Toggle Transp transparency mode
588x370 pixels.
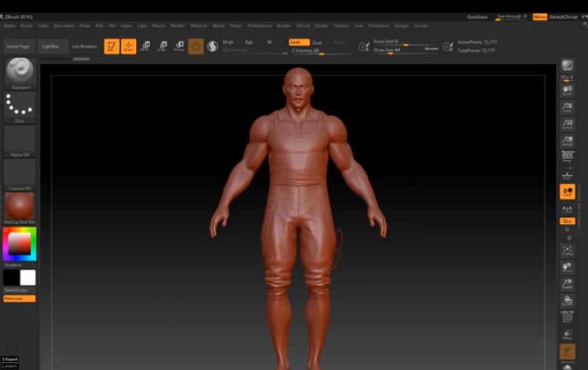567,334
